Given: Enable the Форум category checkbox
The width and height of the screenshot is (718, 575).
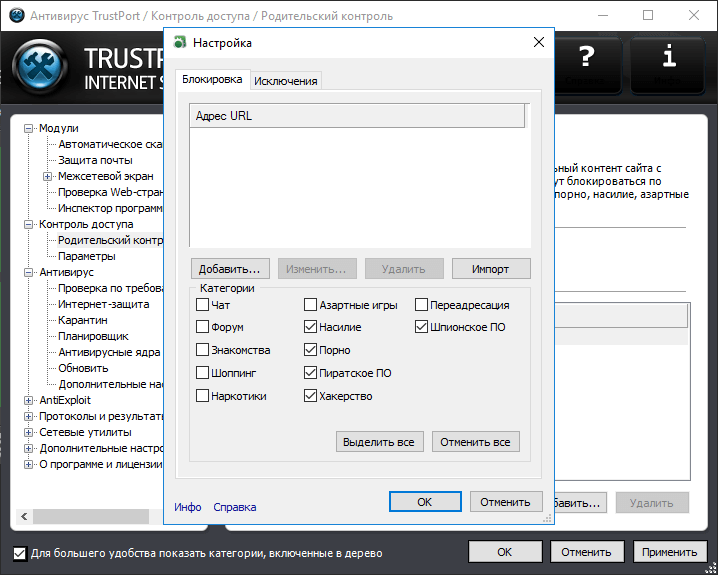Looking at the screenshot, I should tap(202, 327).
